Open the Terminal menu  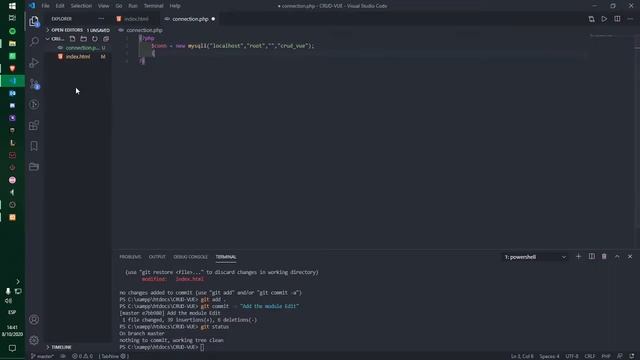(153, 6)
